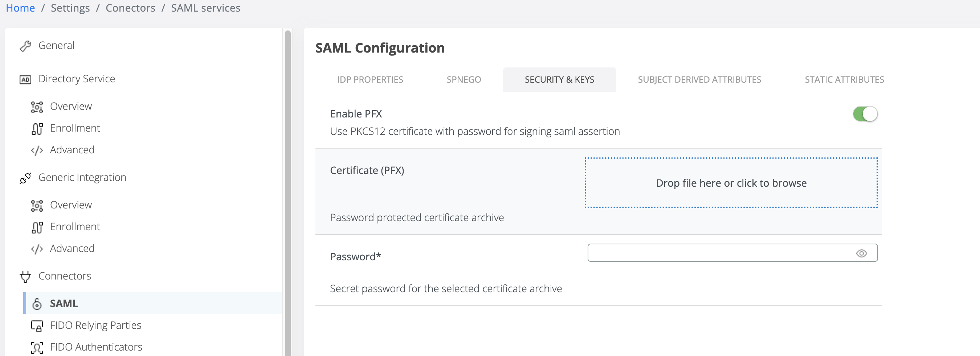Go to Home via breadcrumb link
The image size is (980, 356).
(21, 8)
